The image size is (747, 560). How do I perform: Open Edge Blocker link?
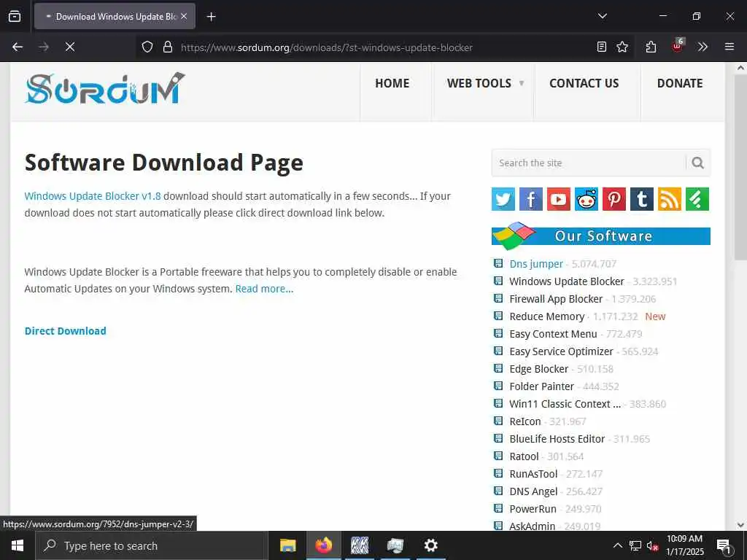coord(539,369)
